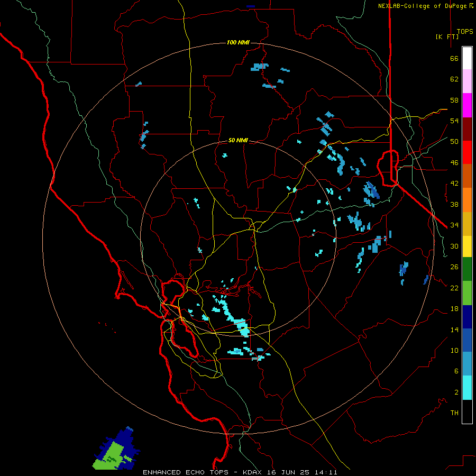The height and width of the screenshot is (476, 476).
Task: Click the "TOPS" legend heading
Action: tap(465, 32)
